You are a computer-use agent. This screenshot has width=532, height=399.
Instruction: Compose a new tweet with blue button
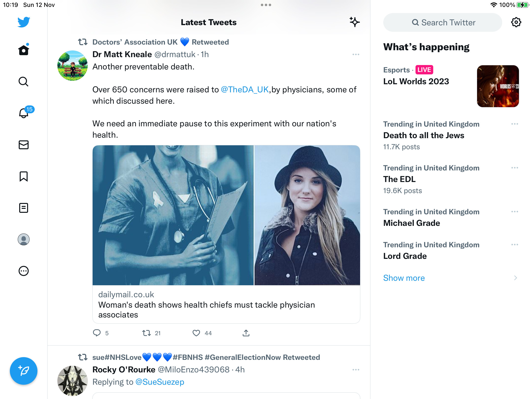[24, 371]
